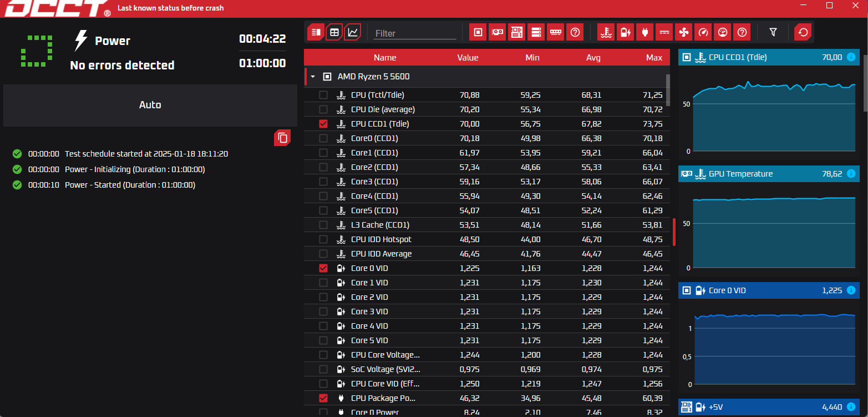
Task: Sort by the Max column header
Action: pos(654,58)
